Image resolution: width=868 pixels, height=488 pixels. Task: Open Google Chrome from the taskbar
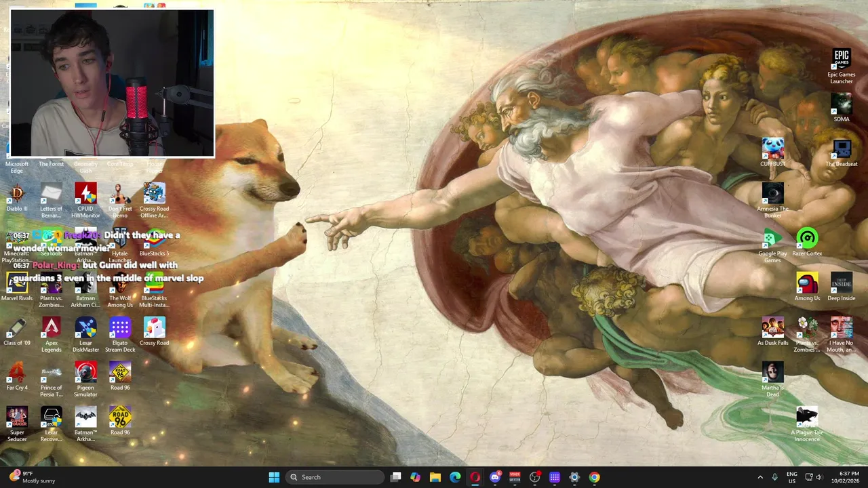(x=594, y=477)
